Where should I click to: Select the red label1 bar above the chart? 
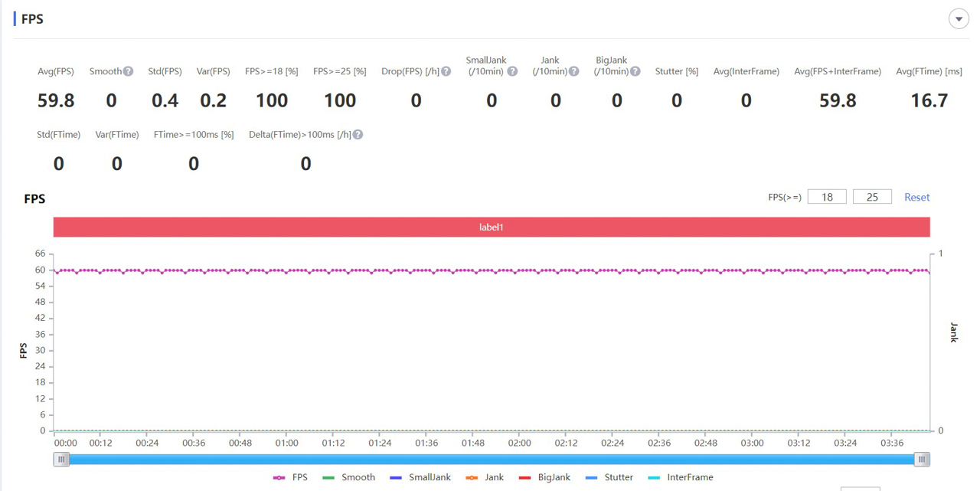tap(491, 227)
